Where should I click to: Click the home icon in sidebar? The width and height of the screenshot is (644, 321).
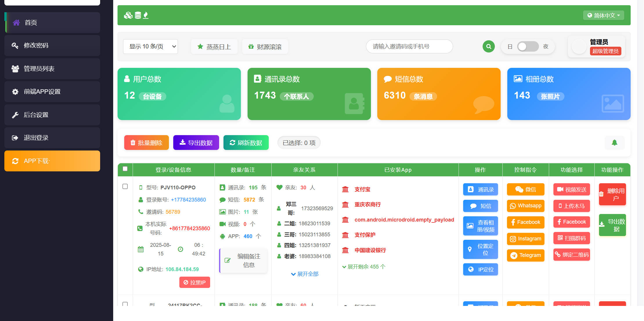tap(17, 23)
